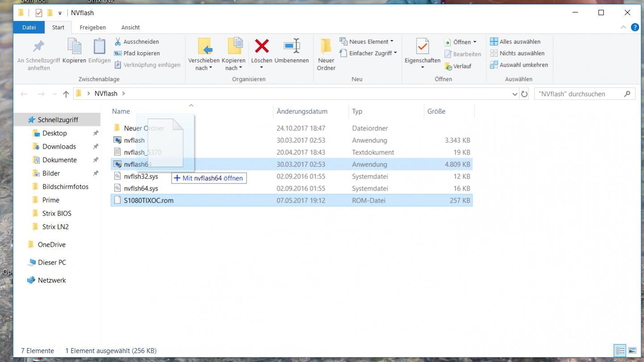Click the Öffnen ribbon button
The height and width of the screenshot is (362, 644).
tap(460, 42)
